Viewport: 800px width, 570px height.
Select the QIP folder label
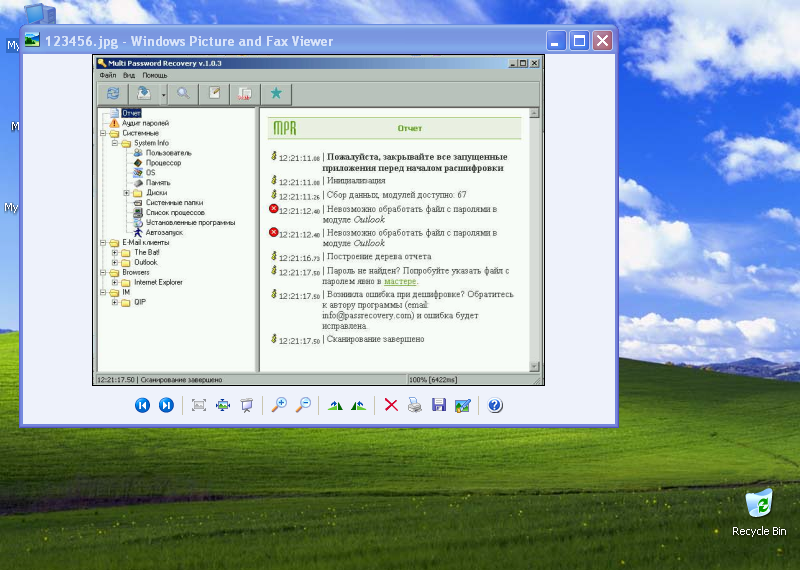[x=140, y=302]
